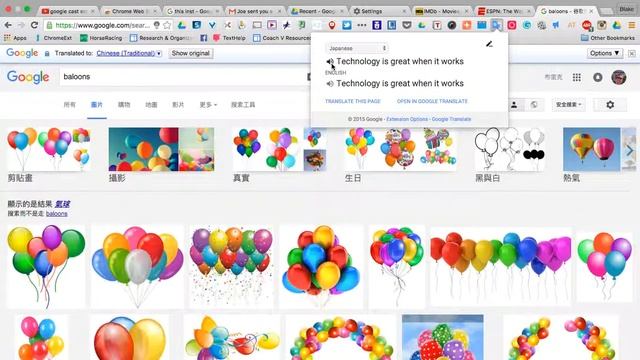Open the HorseRacing bookmark
This screenshot has width=640, height=360.
[x=101, y=38]
